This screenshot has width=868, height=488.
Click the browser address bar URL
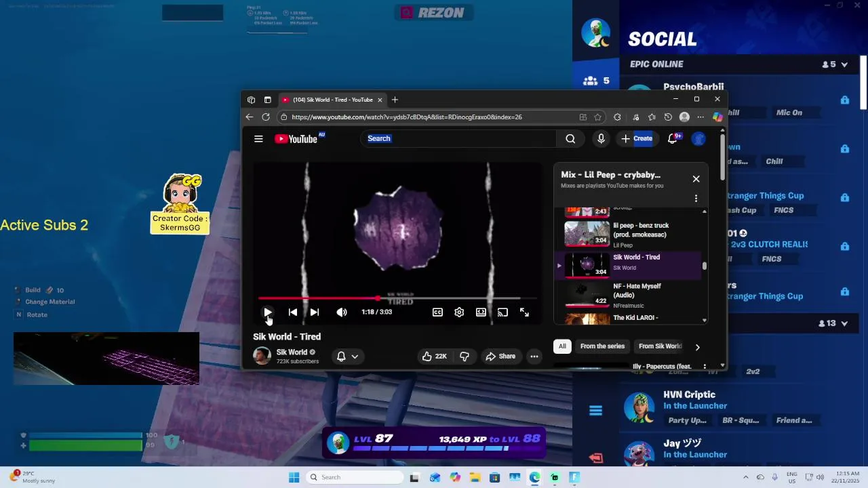[x=407, y=117]
